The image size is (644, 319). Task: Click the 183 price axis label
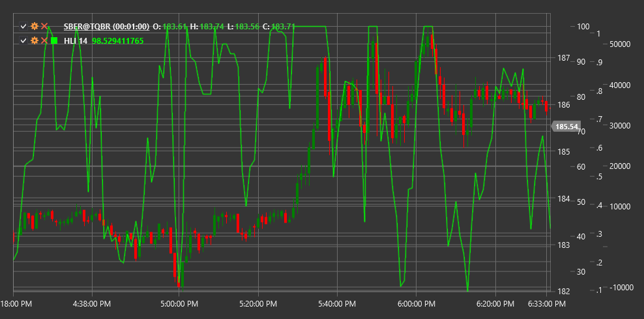[x=563, y=245]
